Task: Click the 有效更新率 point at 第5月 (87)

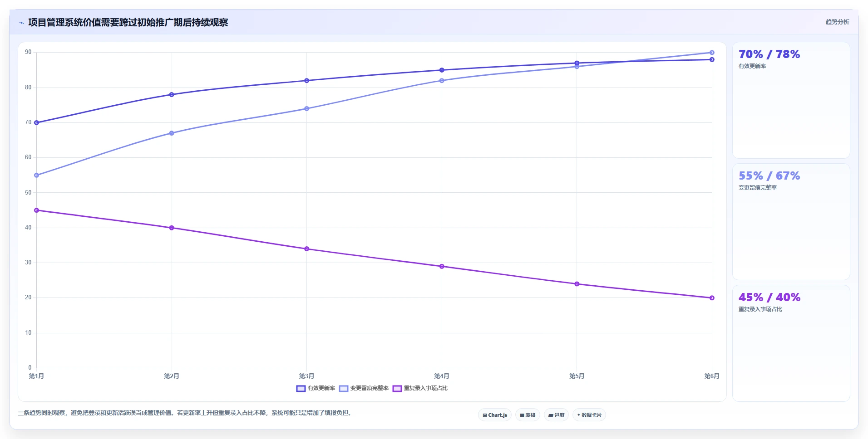Action: point(577,63)
